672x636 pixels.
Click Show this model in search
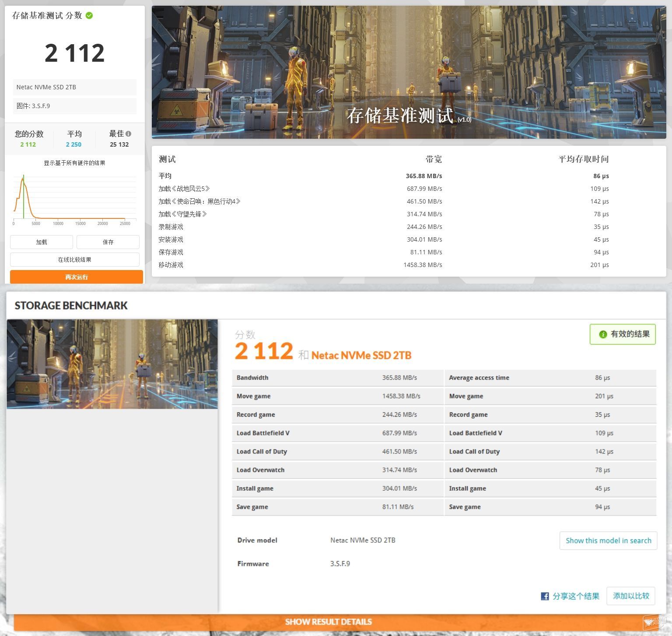pos(608,541)
